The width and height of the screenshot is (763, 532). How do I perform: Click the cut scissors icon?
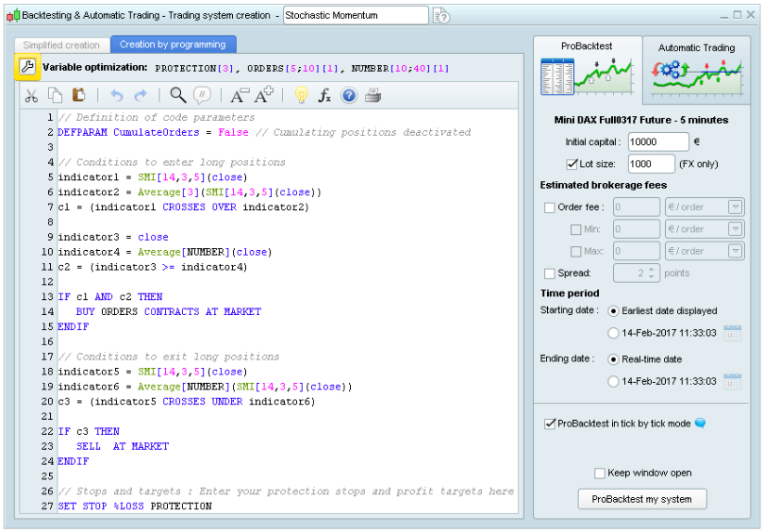tap(31, 95)
